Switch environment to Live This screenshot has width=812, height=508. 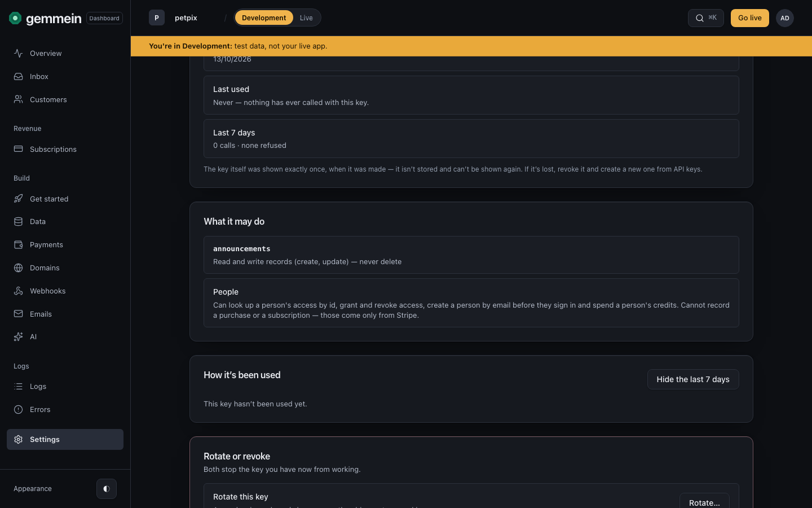(x=306, y=18)
